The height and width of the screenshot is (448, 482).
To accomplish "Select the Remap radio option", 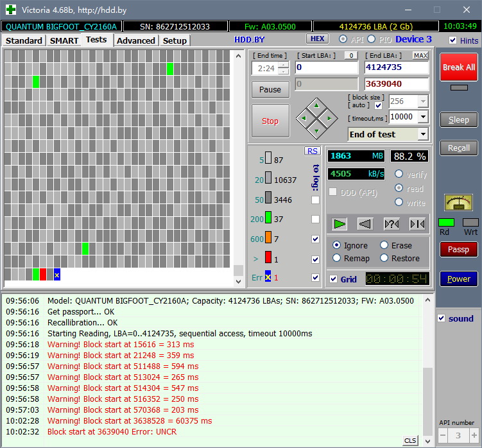I will point(337,258).
